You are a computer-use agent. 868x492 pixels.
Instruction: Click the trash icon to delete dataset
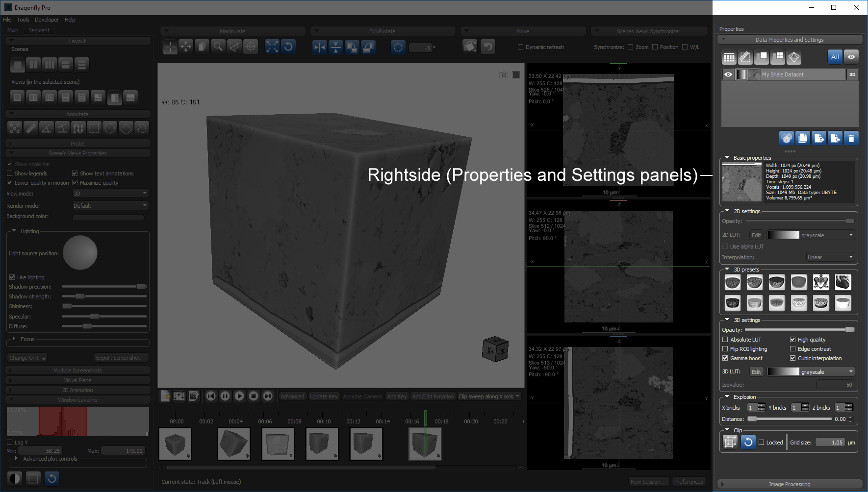tap(851, 139)
